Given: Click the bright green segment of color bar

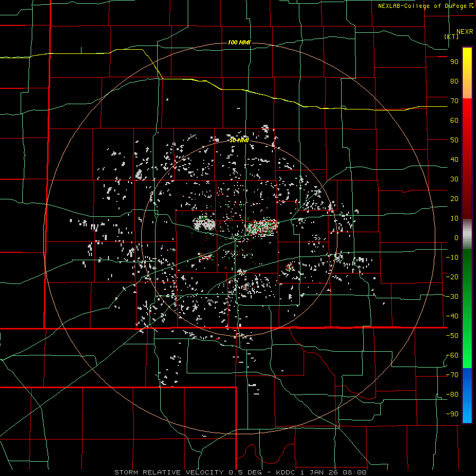Looking at the screenshot, I should pos(467,346).
